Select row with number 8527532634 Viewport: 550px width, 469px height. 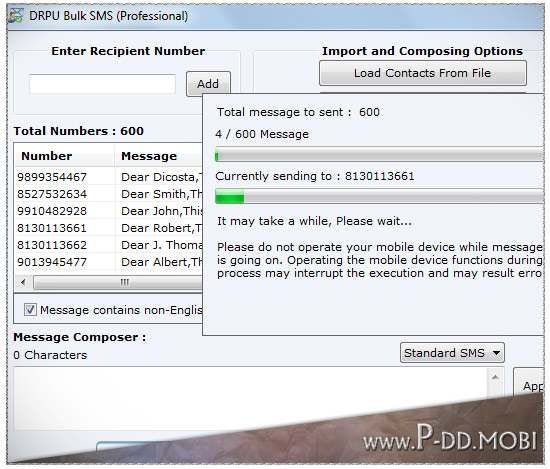tap(109, 194)
